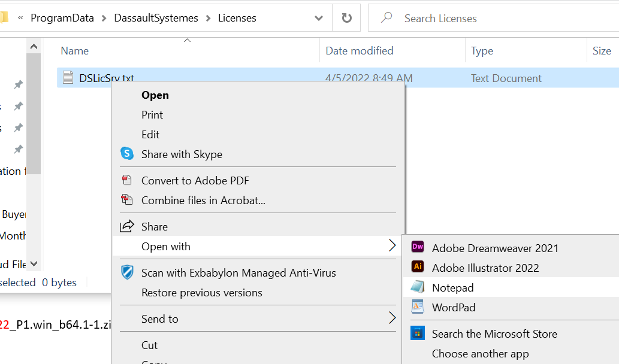Sort files by Date modified column
The width and height of the screenshot is (619, 364).
360,51
